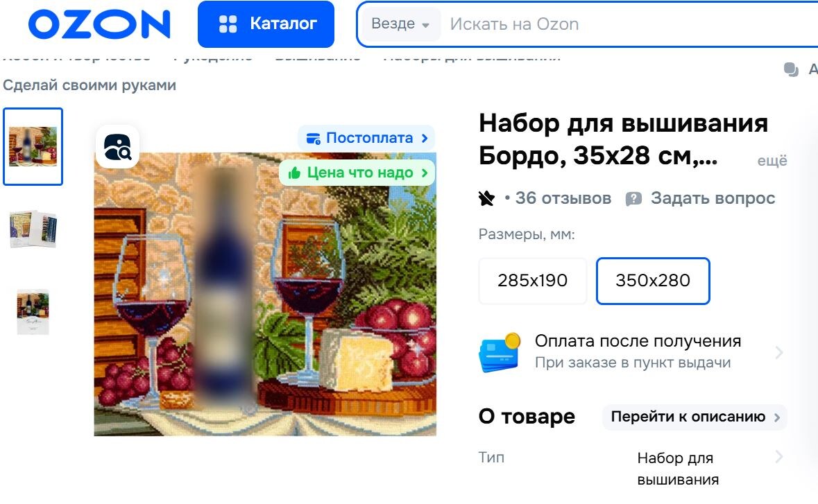
Task: Select the third packaging thumbnail
Action: [x=33, y=312]
